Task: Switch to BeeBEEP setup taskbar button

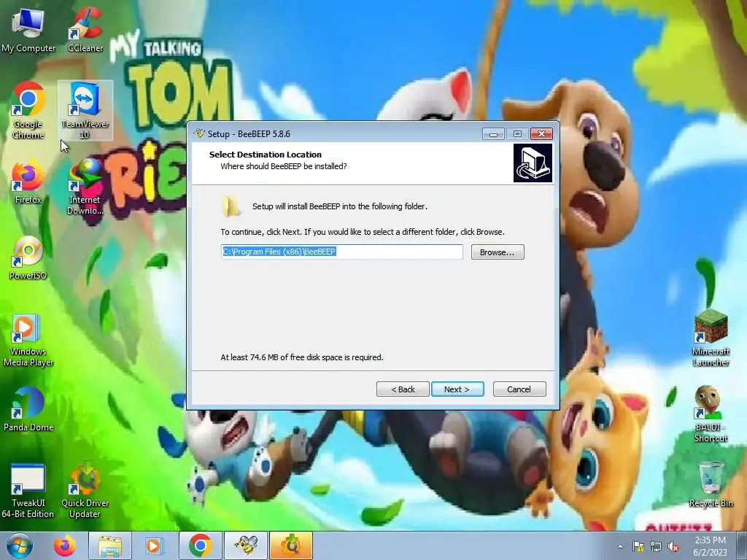Action: (246, 545)
